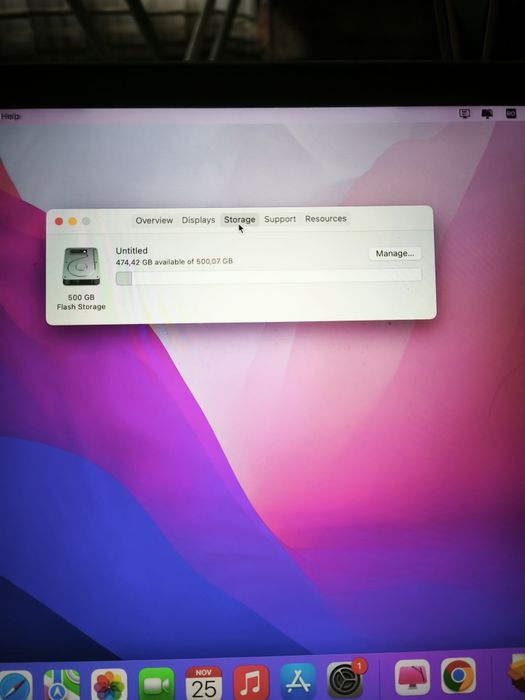Screen dimensions: 525x700
Task: Launch Maps from the Dock
Action: (x=62, y=684)
